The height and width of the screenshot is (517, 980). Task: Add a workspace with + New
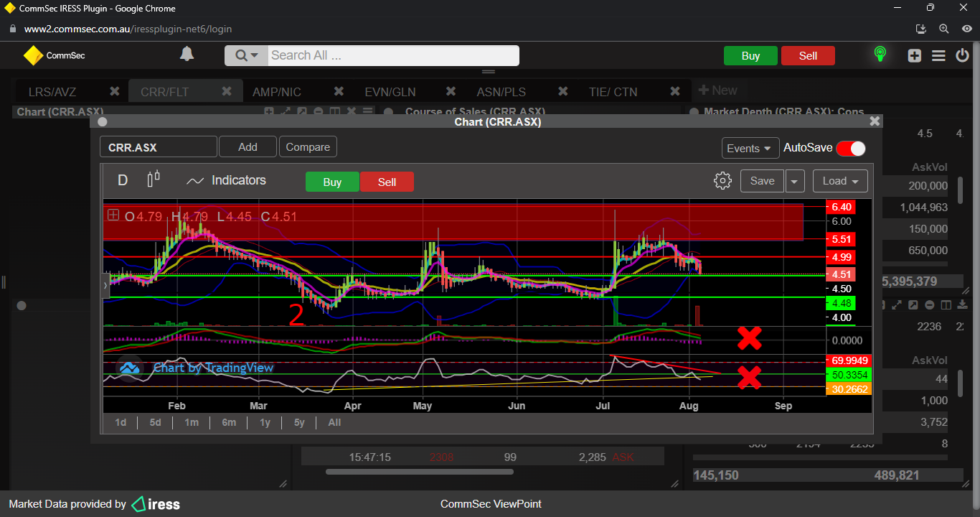tap(717, 90)
